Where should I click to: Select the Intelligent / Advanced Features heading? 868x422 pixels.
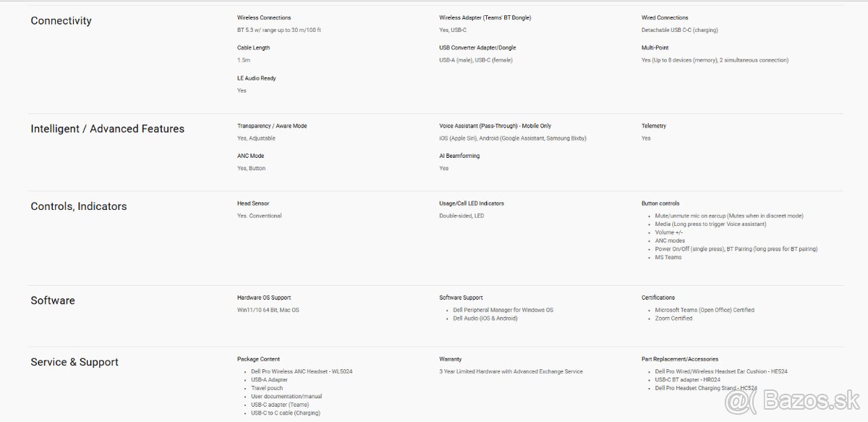pos(107,129)
